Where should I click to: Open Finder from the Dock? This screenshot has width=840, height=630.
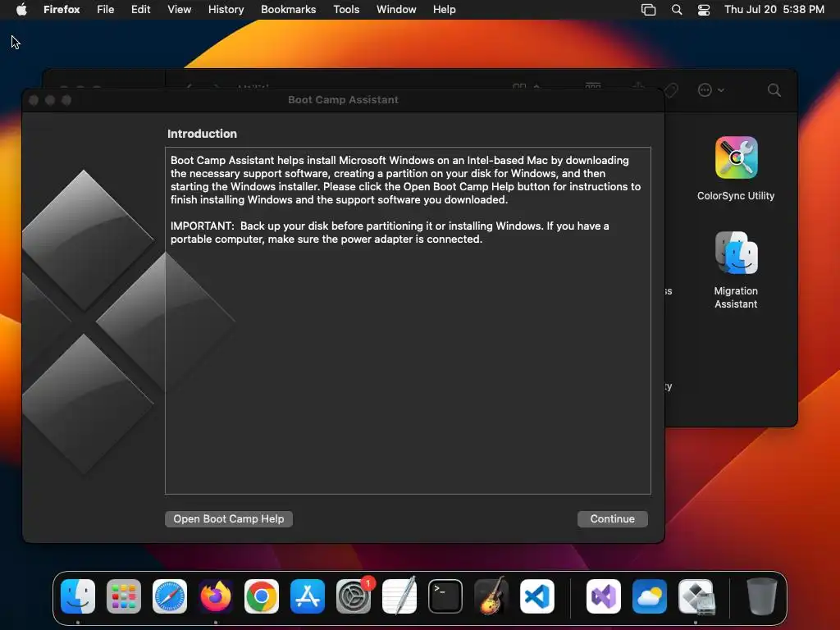[78, 596]
